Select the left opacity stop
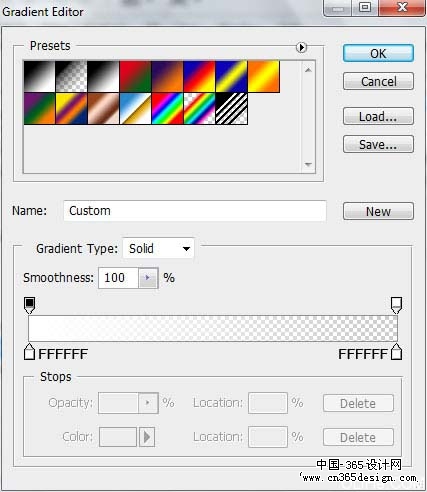 point(29,305)
